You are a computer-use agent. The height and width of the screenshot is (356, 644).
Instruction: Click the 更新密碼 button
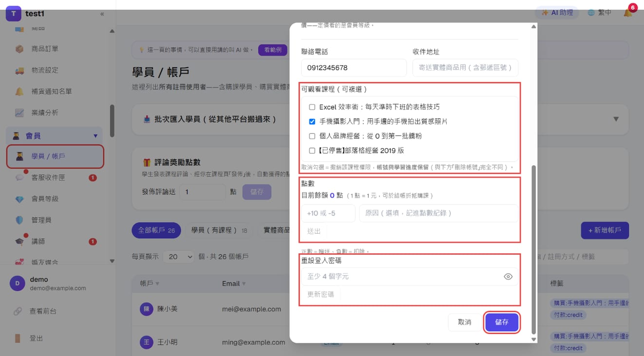point(321,295)
